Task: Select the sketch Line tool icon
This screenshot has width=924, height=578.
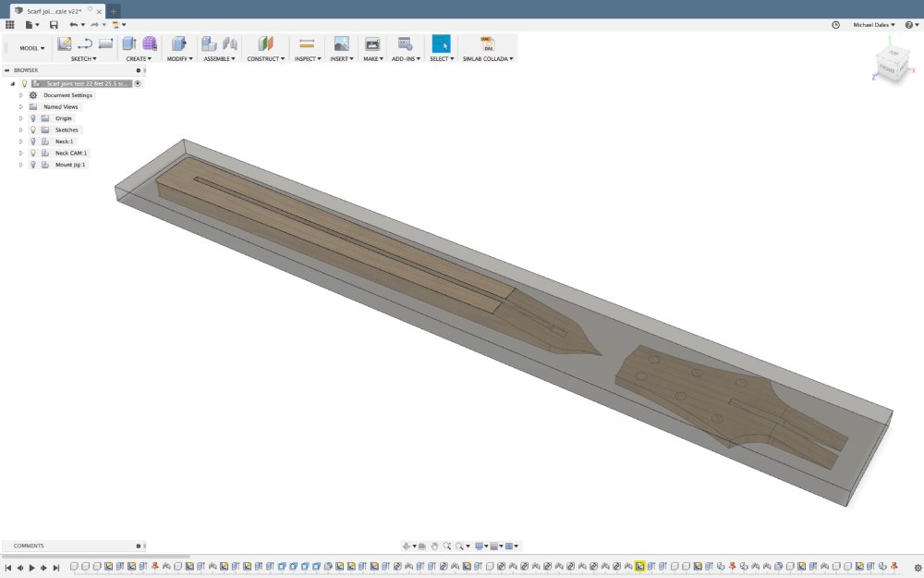Action: pos(85,43)
